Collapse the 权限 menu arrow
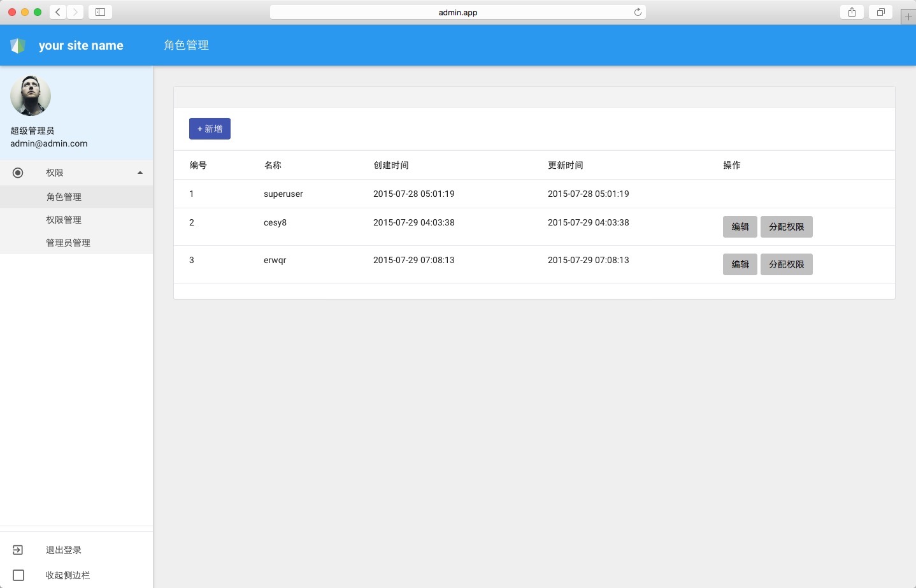 (140, 173)
